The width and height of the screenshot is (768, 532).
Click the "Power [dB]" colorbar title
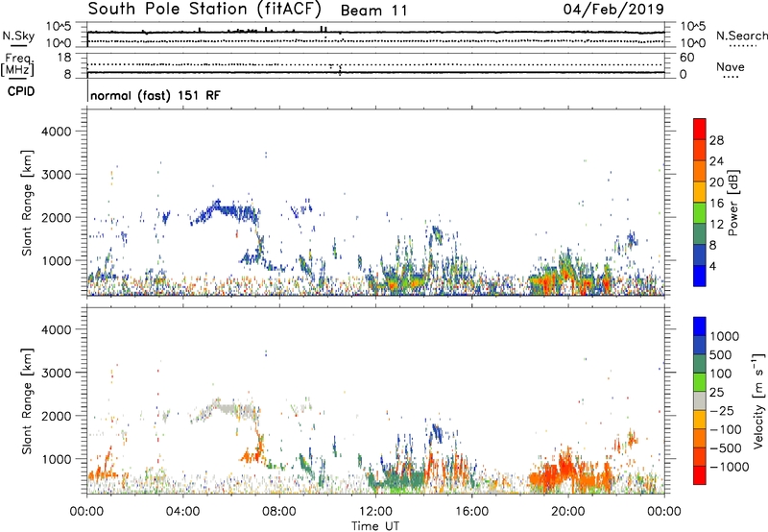click(733, 203)
